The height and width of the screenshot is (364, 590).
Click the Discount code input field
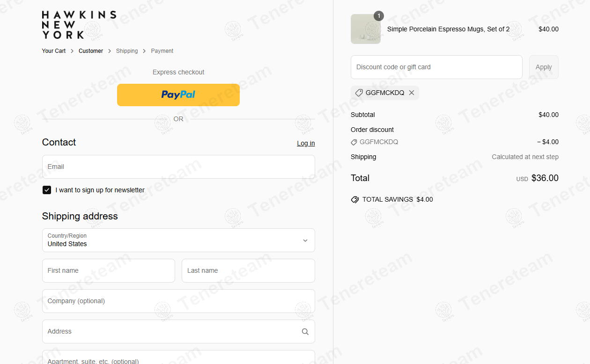click(x=435, y=67)
